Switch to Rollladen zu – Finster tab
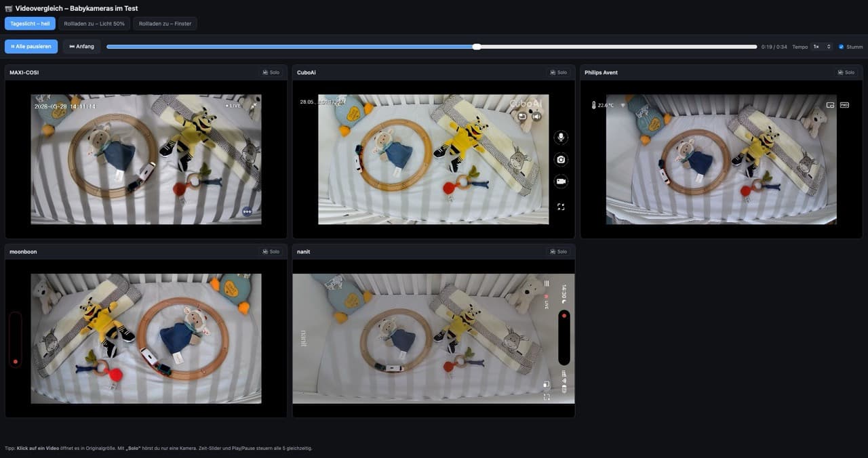 (x=165, y=24)
